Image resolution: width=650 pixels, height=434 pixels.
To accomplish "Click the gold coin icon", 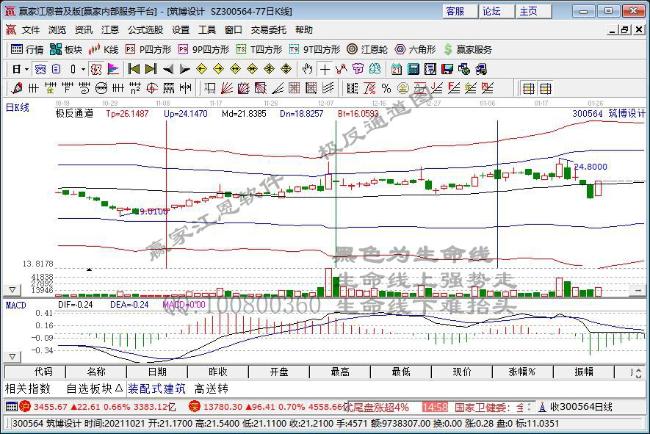I will tap(403, 88).
